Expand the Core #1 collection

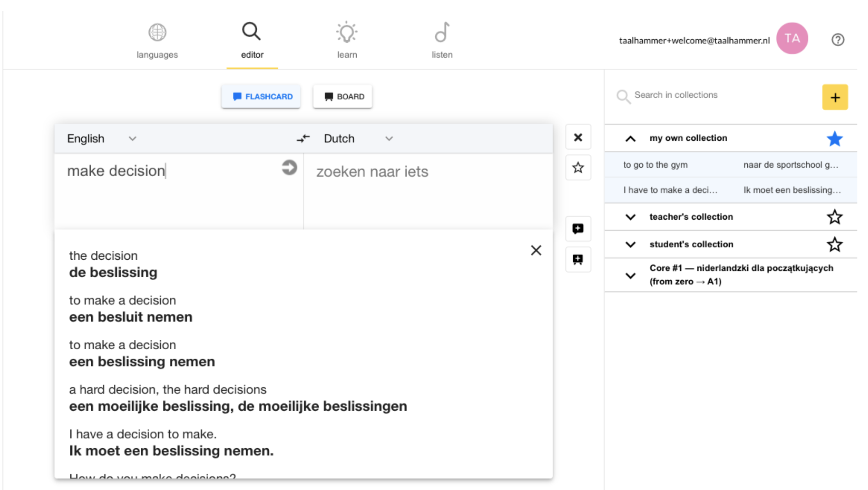tap(630, 275)
